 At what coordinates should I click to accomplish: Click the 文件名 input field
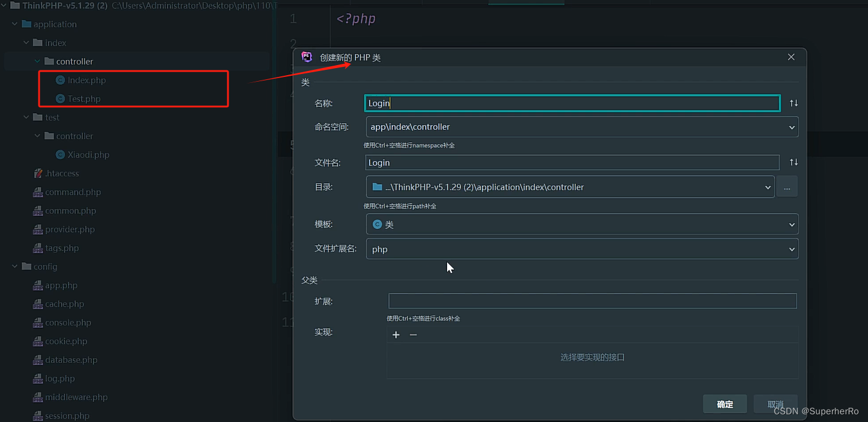(x=572, y=163)
